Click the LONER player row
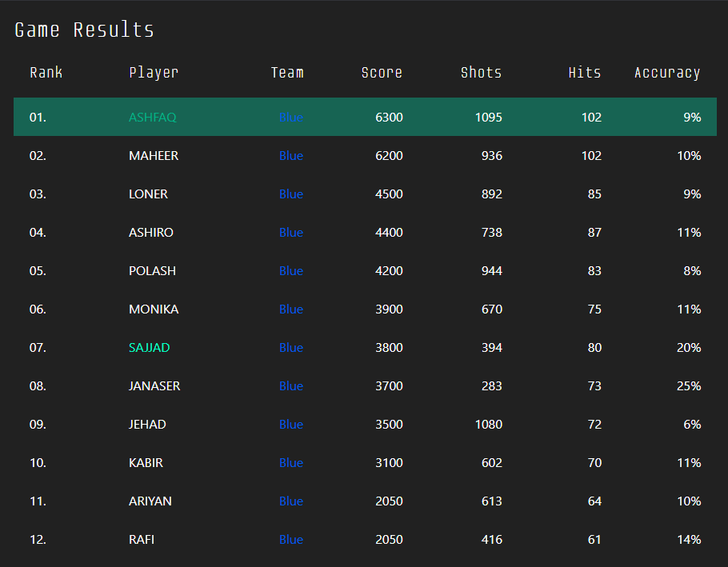Viewport: 728px width, 567px height. (365, 194)
